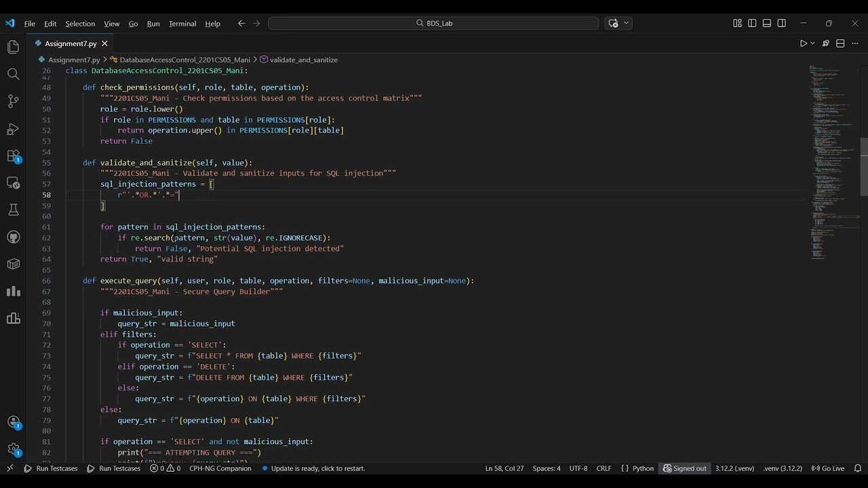Open the Explorer view in activity bar
Screen dimensions: 868x488
[13, 47]
